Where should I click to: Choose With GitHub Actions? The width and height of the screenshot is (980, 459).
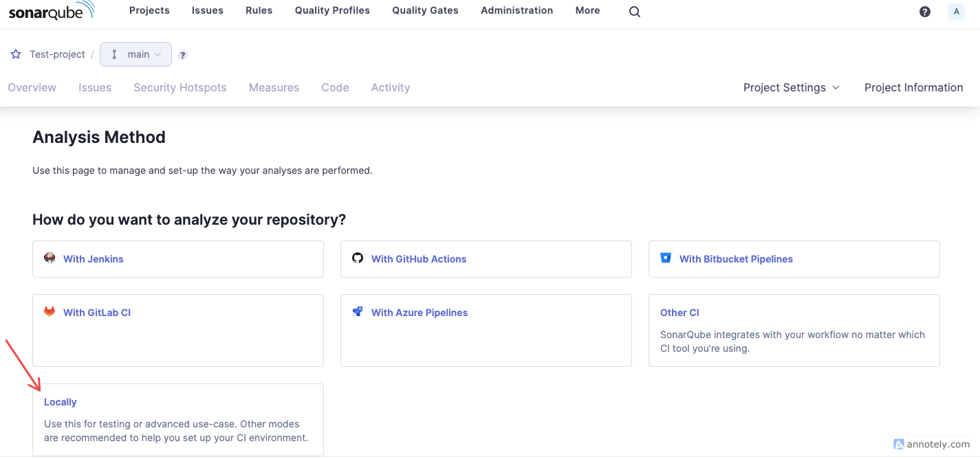[418, 258]
